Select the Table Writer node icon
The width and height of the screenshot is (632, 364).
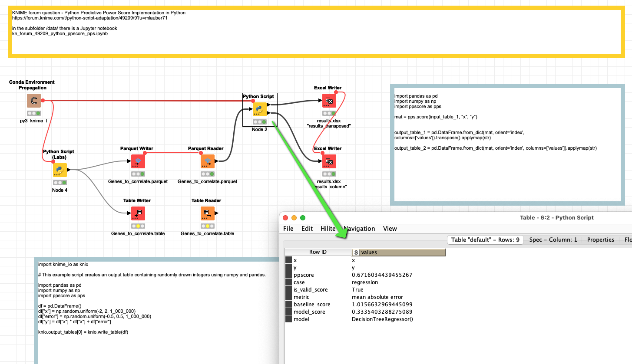tap(138, 213)
